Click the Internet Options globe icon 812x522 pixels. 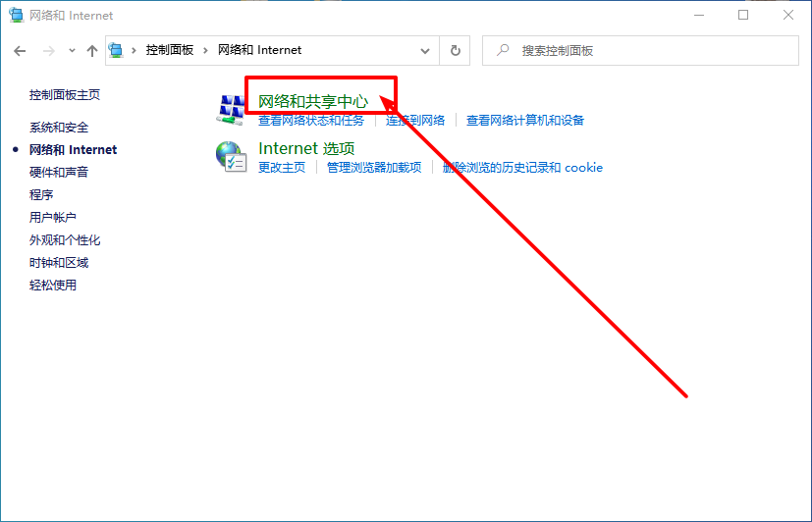231,157
